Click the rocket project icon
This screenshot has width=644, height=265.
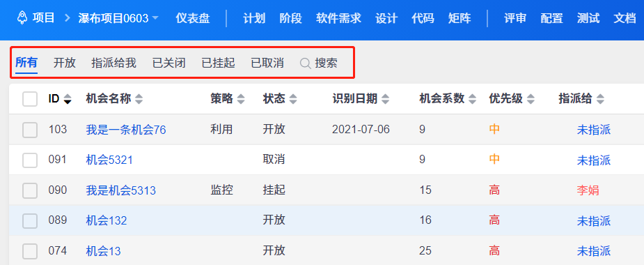point(22,18)
